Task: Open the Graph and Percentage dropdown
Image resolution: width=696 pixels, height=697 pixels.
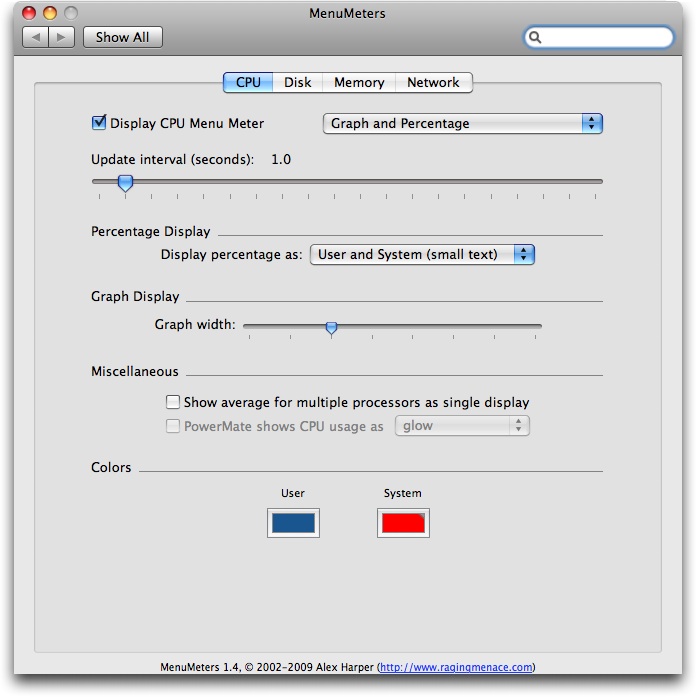Action: [462, 124]
